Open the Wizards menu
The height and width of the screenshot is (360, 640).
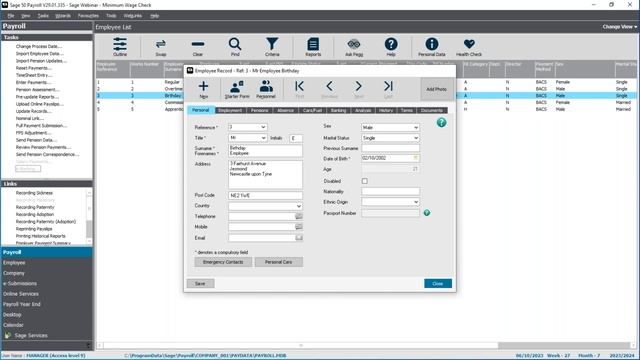click(62, 16)
